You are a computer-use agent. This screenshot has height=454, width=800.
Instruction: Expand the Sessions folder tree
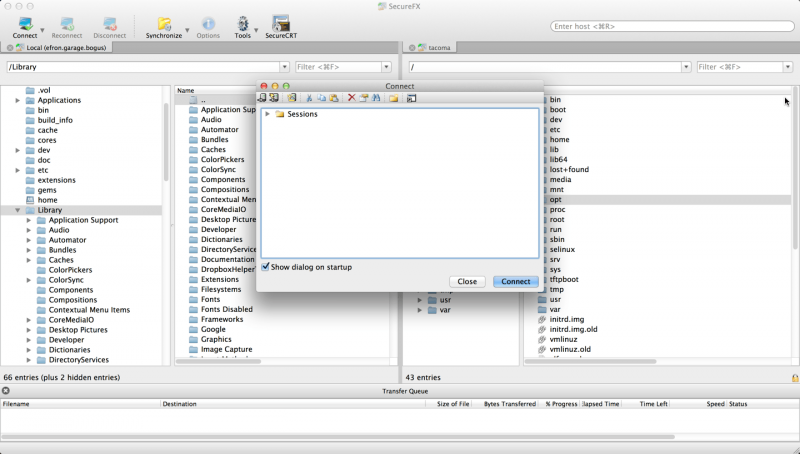(x=267, y=114)
